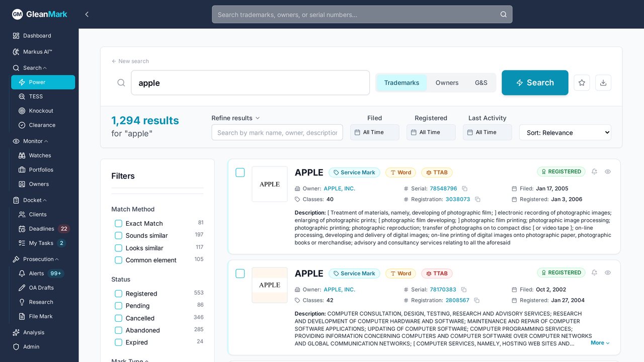Image resolution: width=644 pixels, height=362 pixels.
Task: Copy serial number 78170383
Action: (x=464, y=290)
